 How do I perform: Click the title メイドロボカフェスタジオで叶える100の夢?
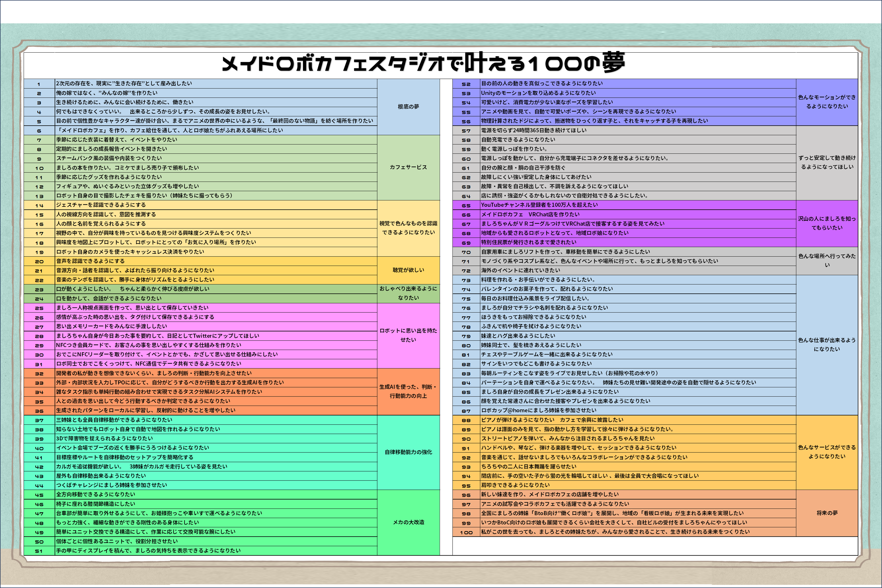[423, 64]
